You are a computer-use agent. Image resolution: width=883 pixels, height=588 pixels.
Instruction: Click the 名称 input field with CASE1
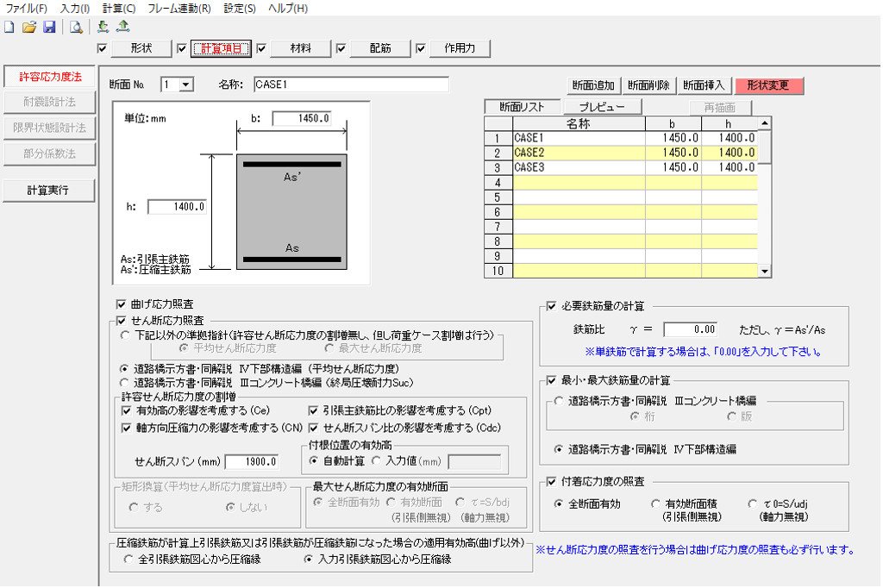351,84
